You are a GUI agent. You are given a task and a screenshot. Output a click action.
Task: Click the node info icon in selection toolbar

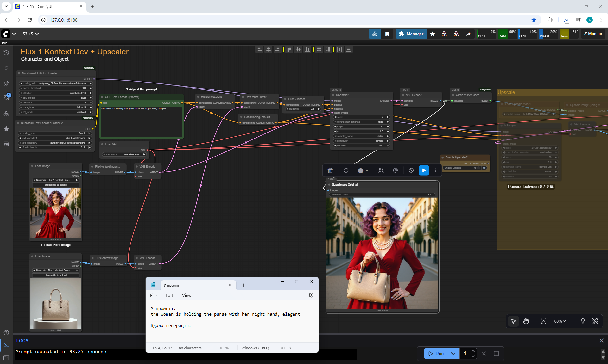(346, 170)
